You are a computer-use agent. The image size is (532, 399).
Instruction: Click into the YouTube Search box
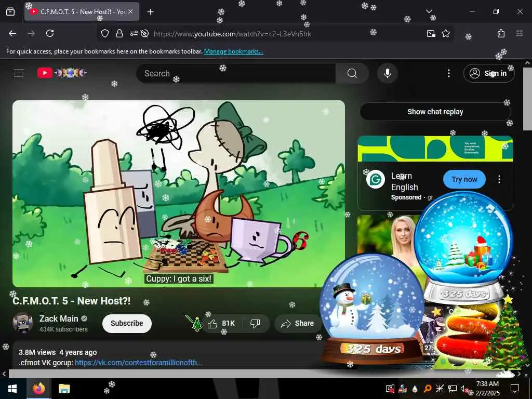coord(236,73)
